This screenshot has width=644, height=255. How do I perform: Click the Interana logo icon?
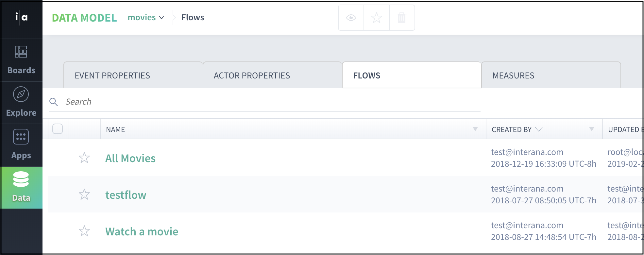[21, 17]
